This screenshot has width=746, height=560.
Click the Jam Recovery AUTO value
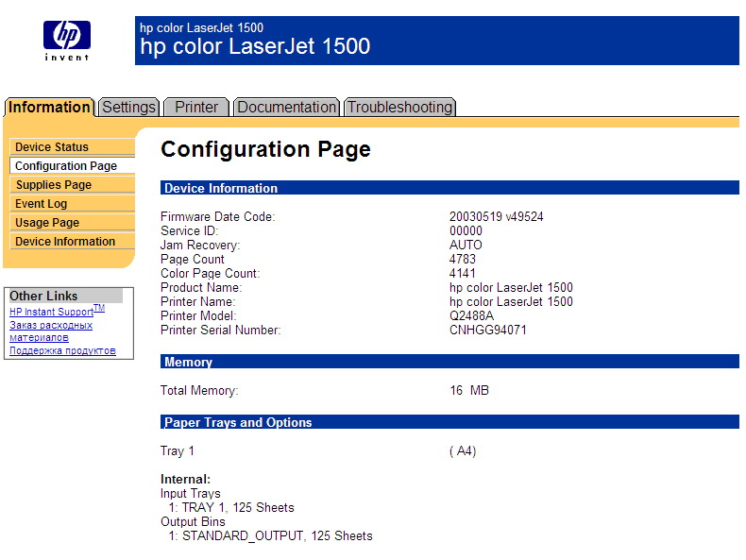pos(466,245)
